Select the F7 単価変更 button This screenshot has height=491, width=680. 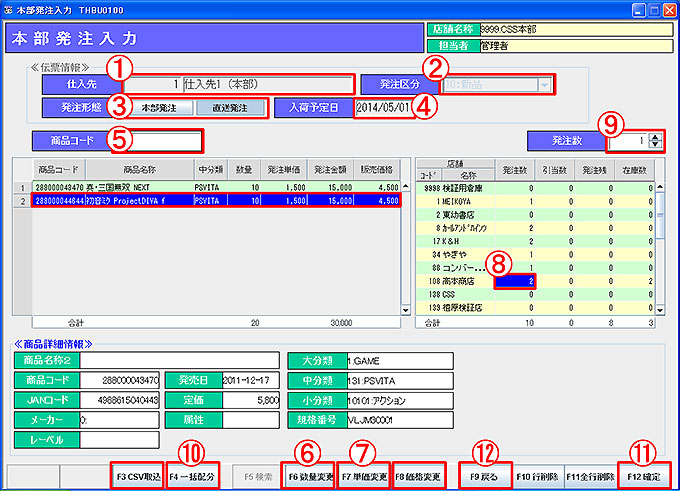[364, 474]
